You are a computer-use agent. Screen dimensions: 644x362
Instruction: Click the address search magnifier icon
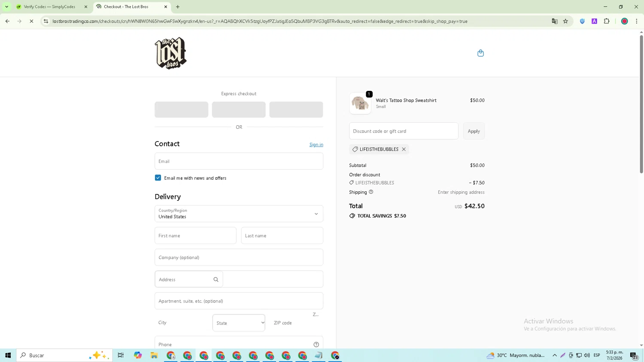(x=216, y=280)
